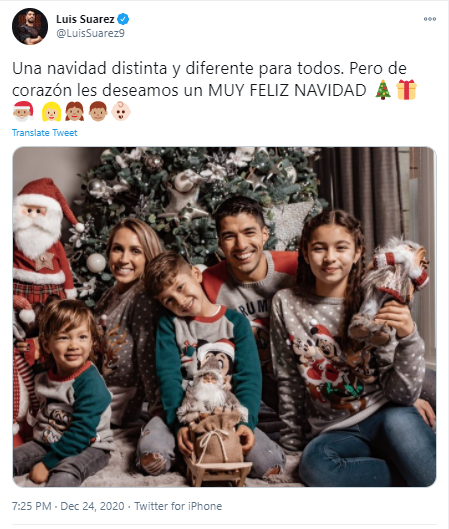Click the wrapped gift emoji
Viewport: 449px width, 529px height.
[x=406, y=90]
